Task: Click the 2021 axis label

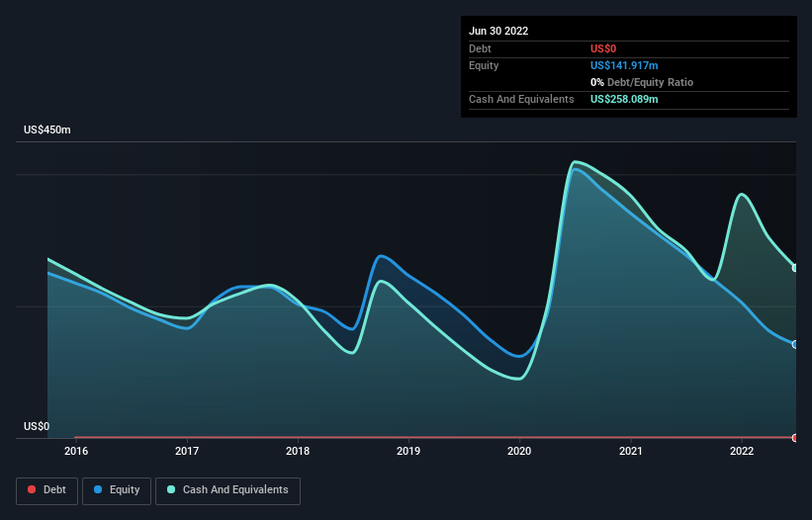Action: [x=631, y=451]
